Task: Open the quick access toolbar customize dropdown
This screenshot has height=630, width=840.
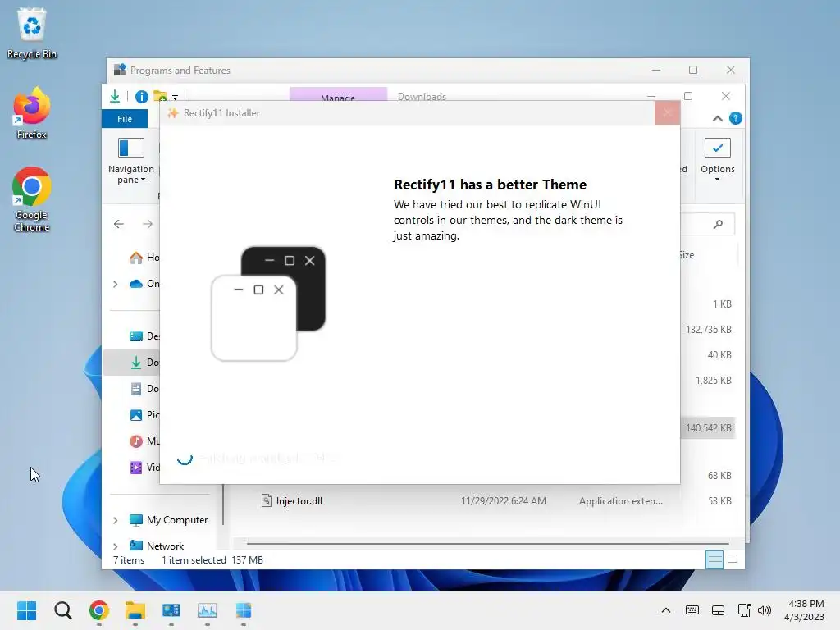Action: tap(176, 98)
